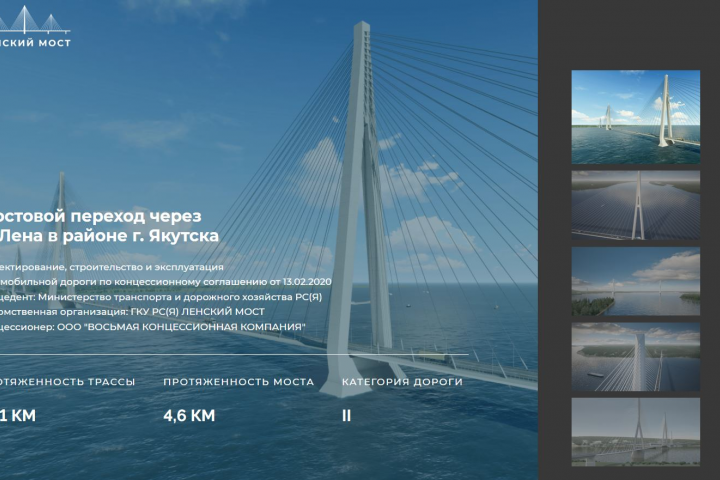Open thumbnail of distant bridge with forested shore

click(636, 281)
